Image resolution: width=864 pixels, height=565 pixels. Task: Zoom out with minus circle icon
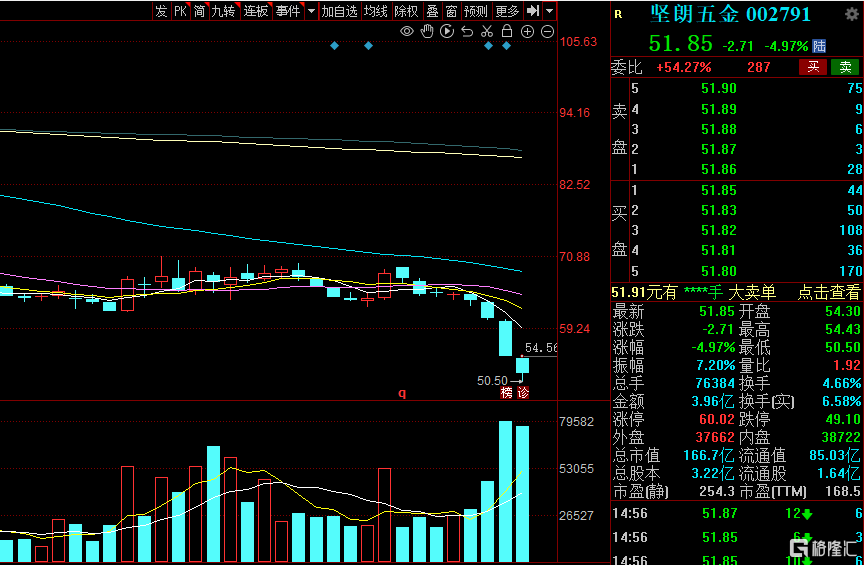pos(547,31)
